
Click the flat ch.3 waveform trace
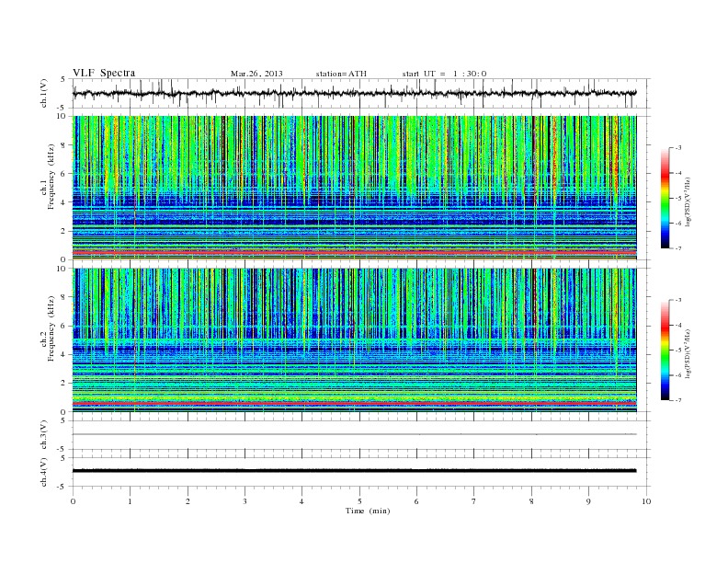coord(354,434)
